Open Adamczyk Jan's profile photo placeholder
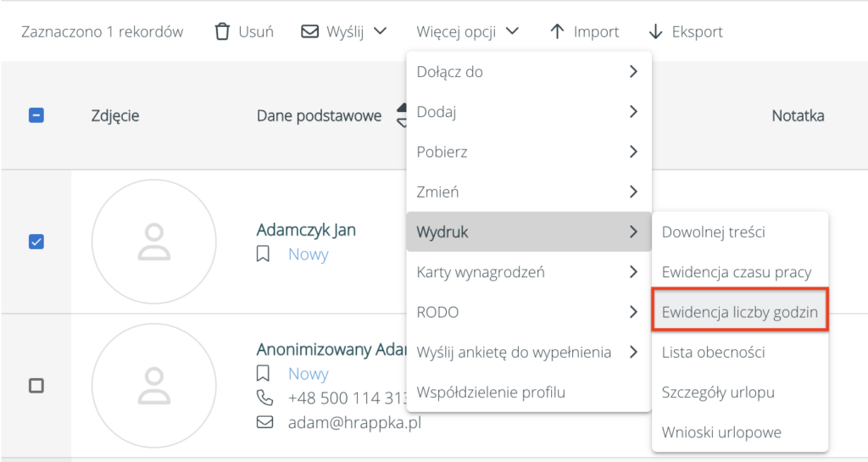This screenshot has height=462, width=868. [153, 242]
